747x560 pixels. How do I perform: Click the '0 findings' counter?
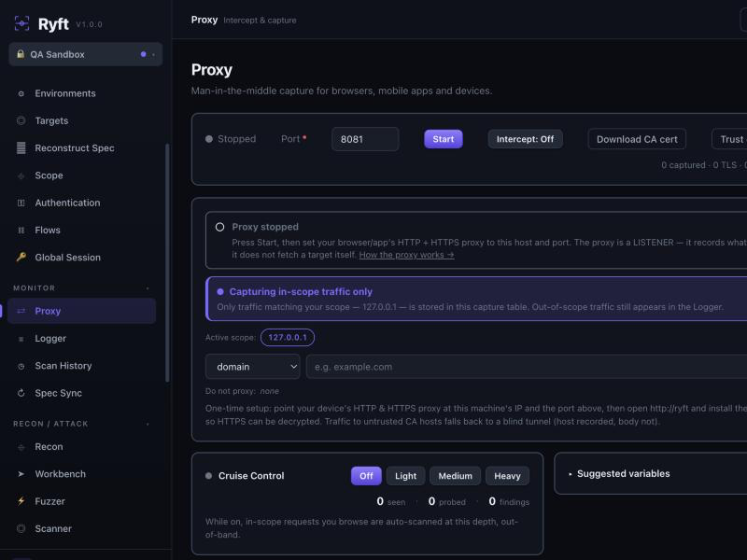tap(509, 501)
